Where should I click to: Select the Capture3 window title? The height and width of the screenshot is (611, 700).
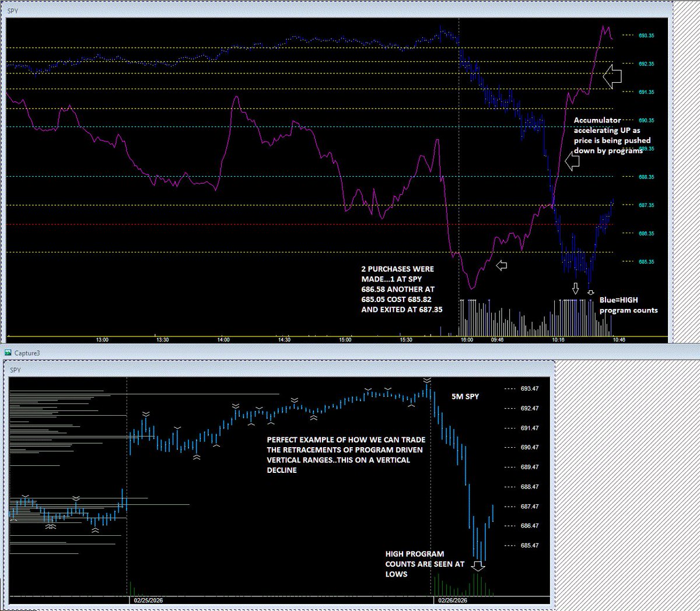tap(27, 353)
